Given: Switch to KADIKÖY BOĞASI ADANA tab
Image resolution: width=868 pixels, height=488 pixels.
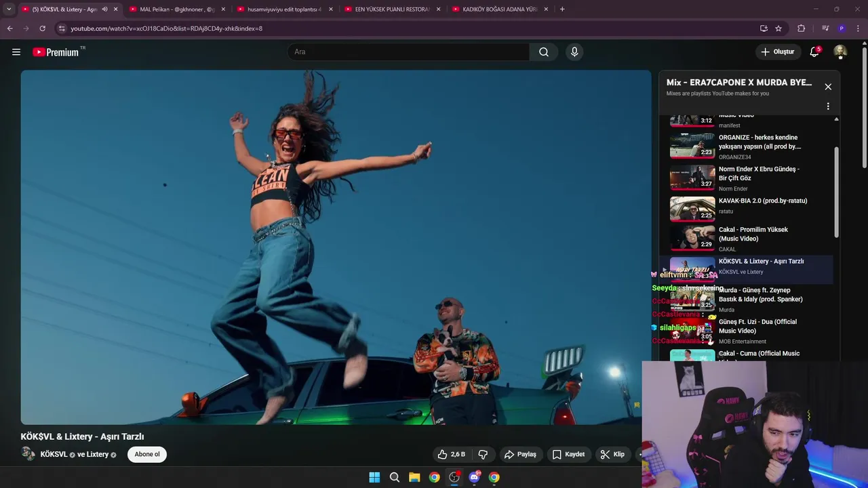Looking at the screenshot, I should click(500, 9).
